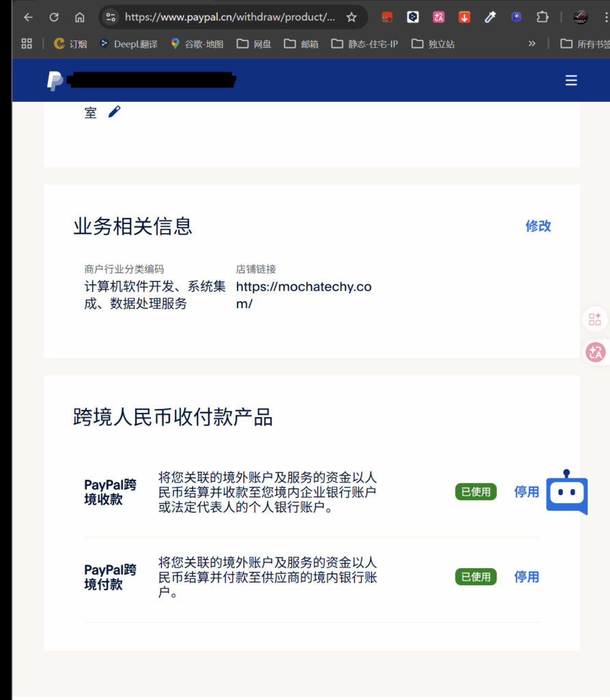
Task: Open the hamburger menu in PayPal header
Action: click(571, 81)
